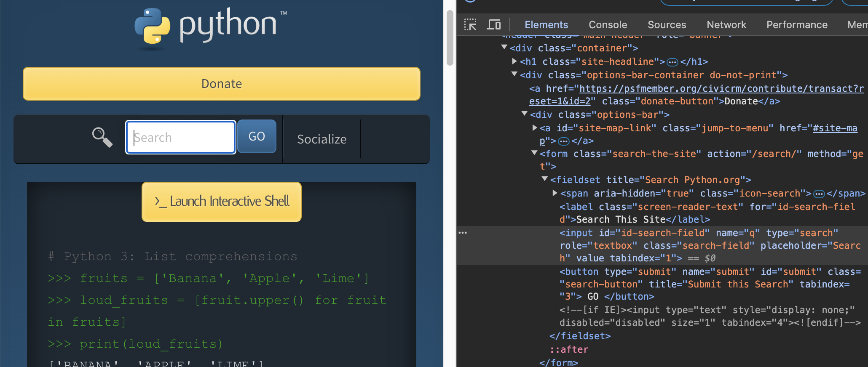
Task: Expand the span icon-search node arrow
Action: 555,193
